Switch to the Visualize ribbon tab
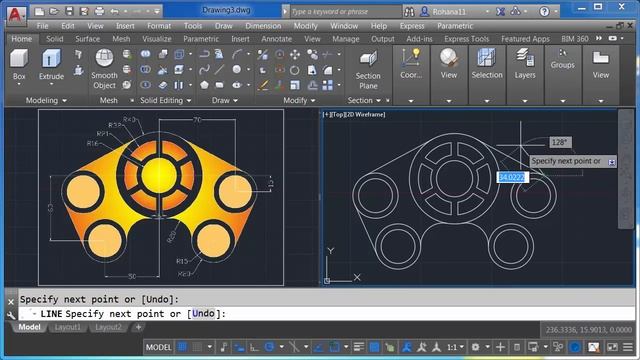This screenshot has width=640, height=360. [157, 39]
